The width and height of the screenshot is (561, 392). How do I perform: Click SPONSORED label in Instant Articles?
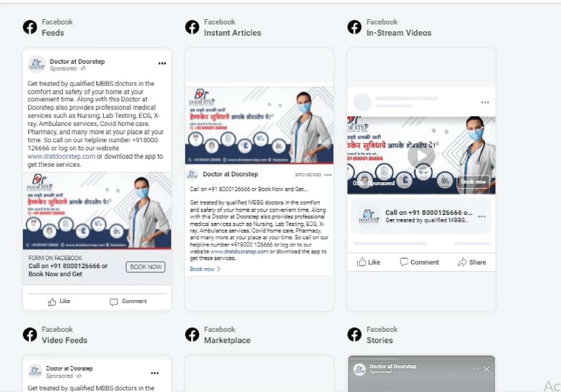pyautogui.click(x=308, y=175)
